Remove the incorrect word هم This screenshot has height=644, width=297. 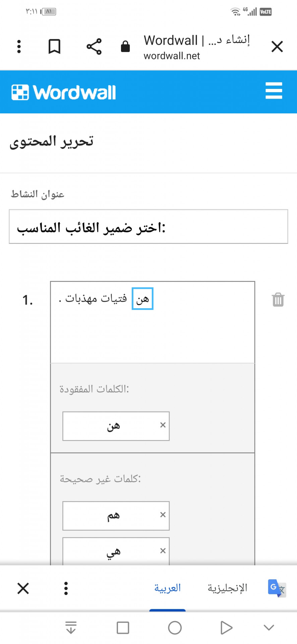[163, 515]
